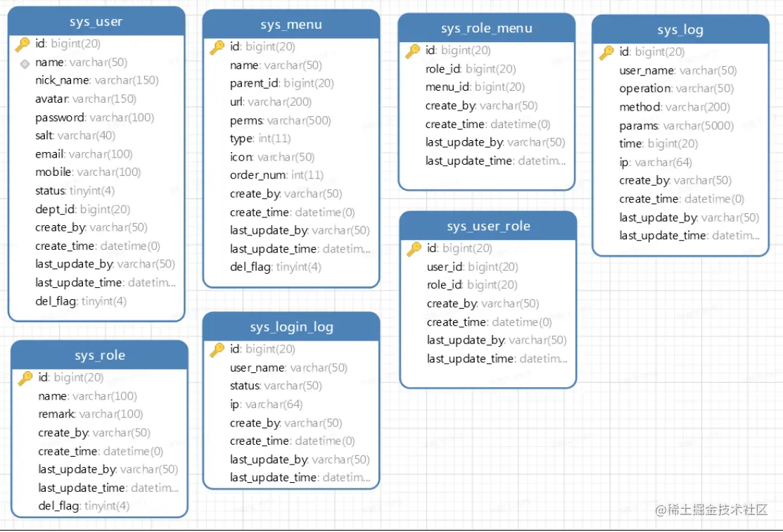Click last_update_time field in sys_role
Image resolution: width=783 pixels, height=532 pixels.
tap(108, 488)
